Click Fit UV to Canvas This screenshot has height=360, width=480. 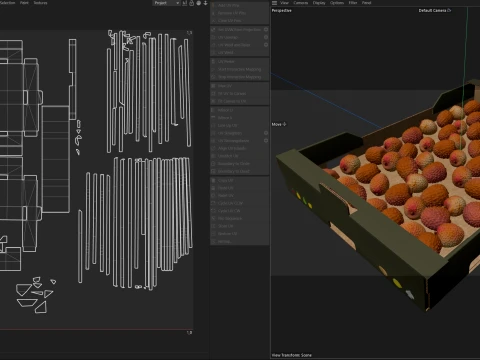pos(240,94)
